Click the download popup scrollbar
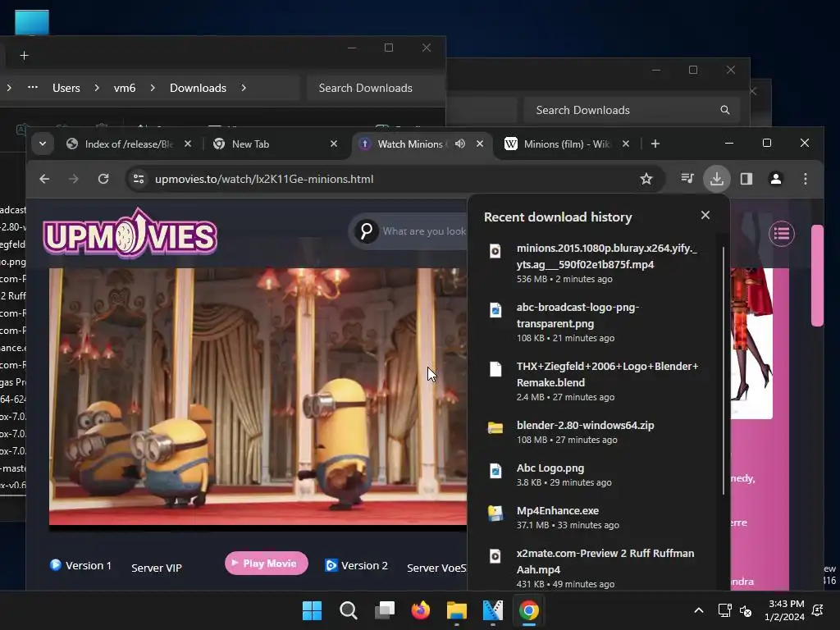The height and width of the screenshot is (630, 840). [724, 371]
